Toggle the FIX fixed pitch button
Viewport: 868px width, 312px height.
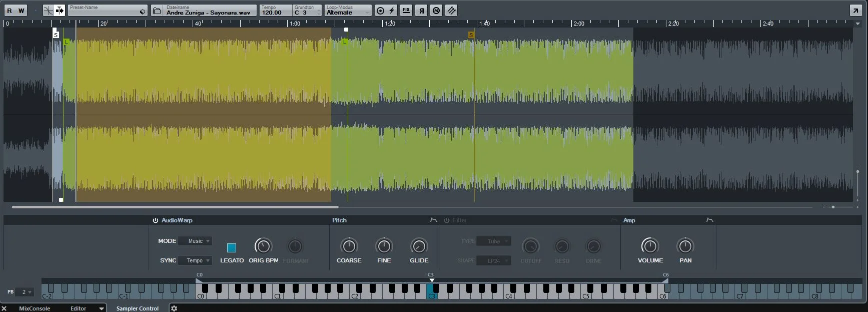point(406,11)
